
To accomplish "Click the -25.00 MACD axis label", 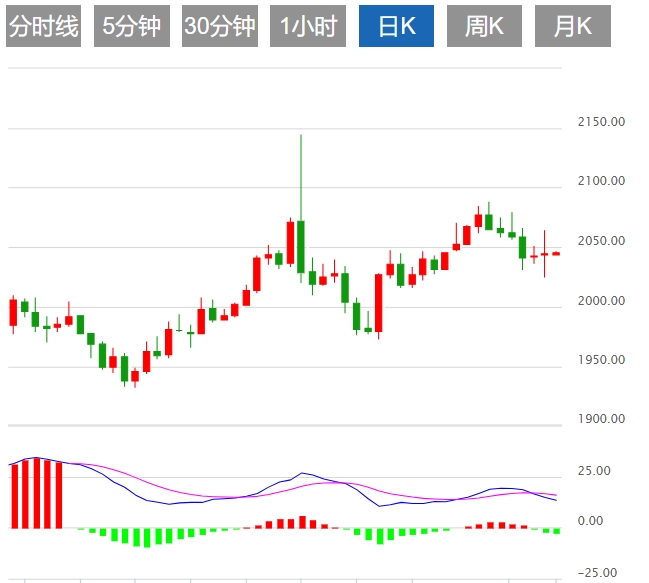I will [x=597, y=573].
